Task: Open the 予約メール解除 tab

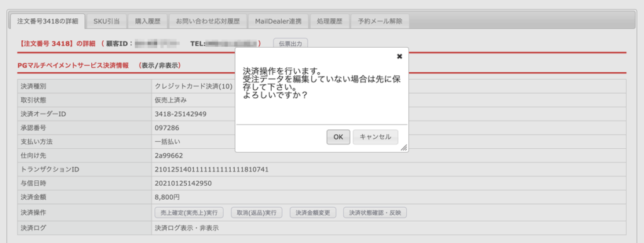Action: (x=380, y=21)
